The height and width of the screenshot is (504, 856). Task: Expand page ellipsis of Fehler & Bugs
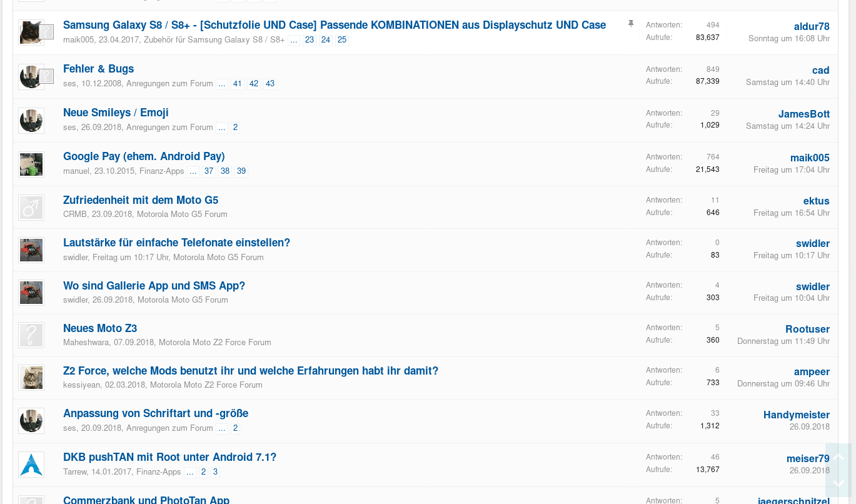(222, 84)
